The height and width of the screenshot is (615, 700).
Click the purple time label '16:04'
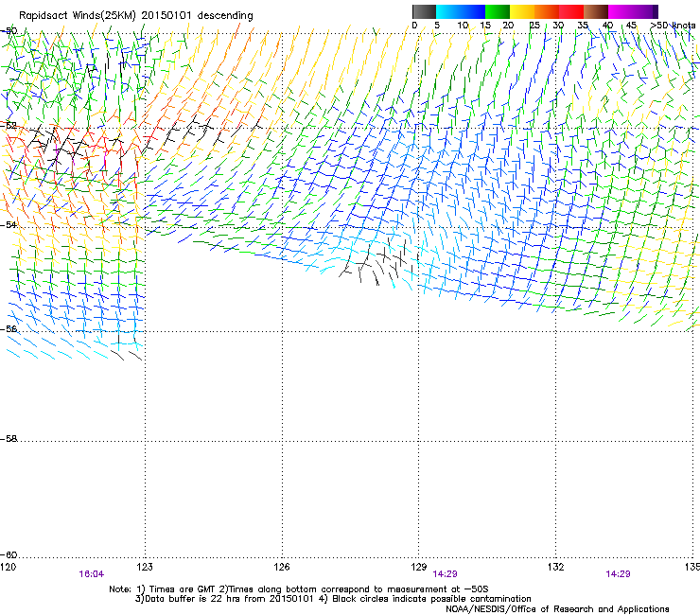[91, 574]
